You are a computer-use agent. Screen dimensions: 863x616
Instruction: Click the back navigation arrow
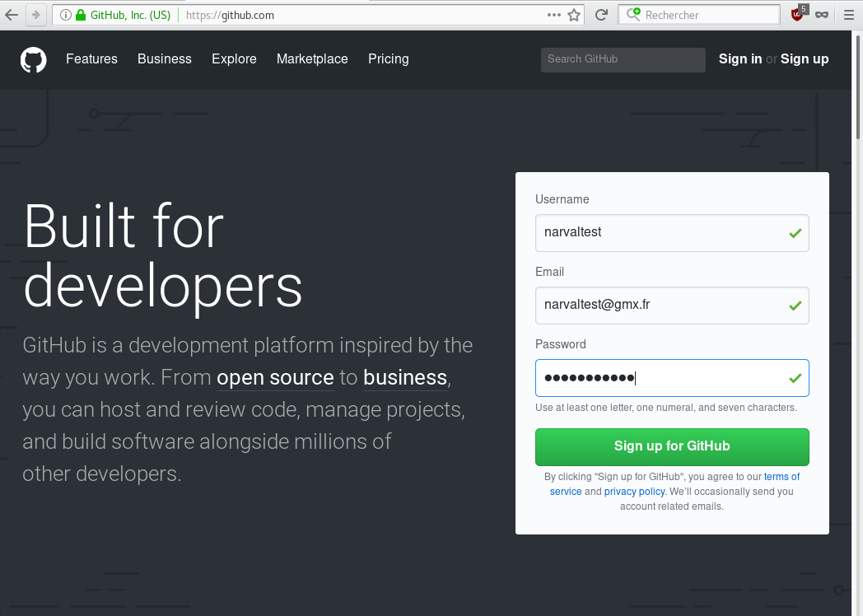point(12,14)
